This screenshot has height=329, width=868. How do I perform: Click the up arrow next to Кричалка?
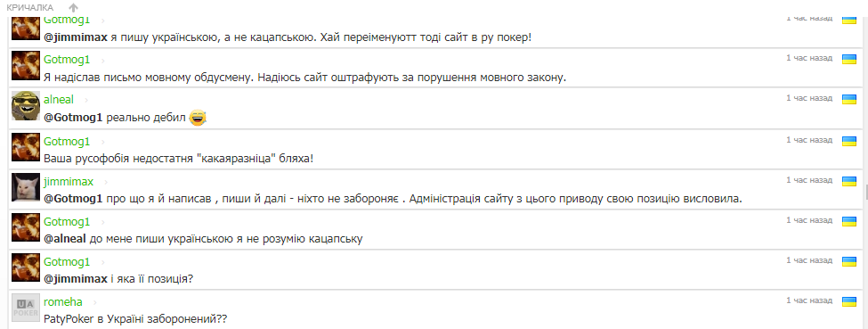(74, 8)
